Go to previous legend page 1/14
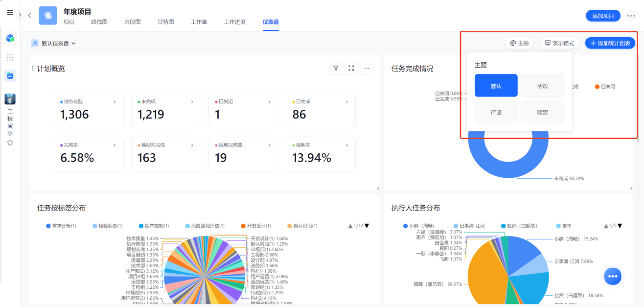644x307 pixels. pyautogui.click(x=350, y=226)
